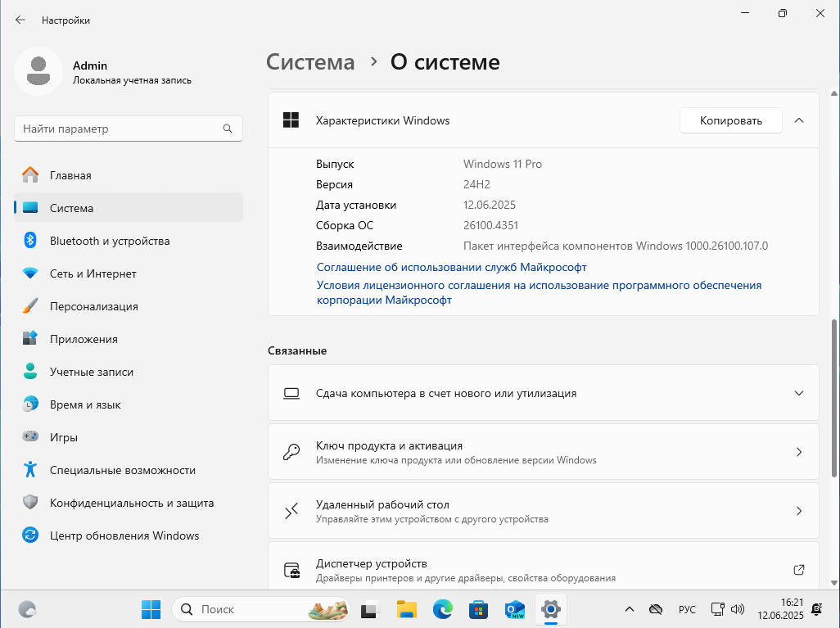Viewport: 840px width, 628px height.
Task: Open Специальные возможности settings
Action: pyautogui.click(x=129, y=469)
